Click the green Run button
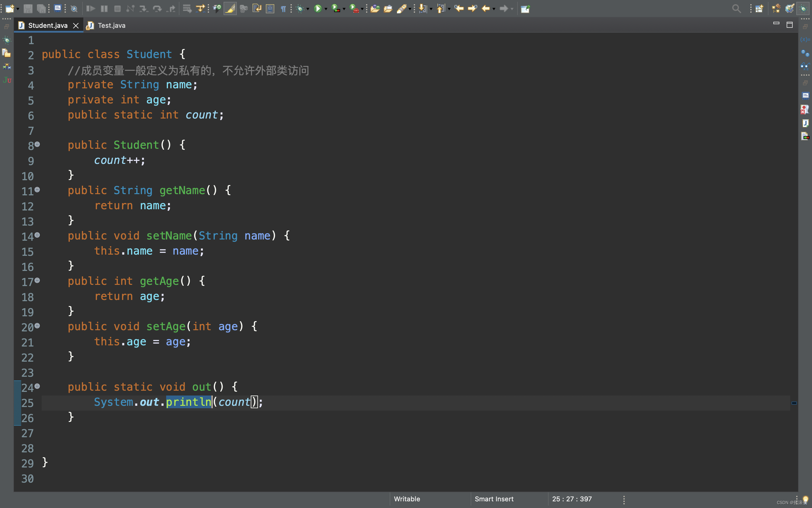The width and height of the screenshot is (812, 508). coord(318,9)
